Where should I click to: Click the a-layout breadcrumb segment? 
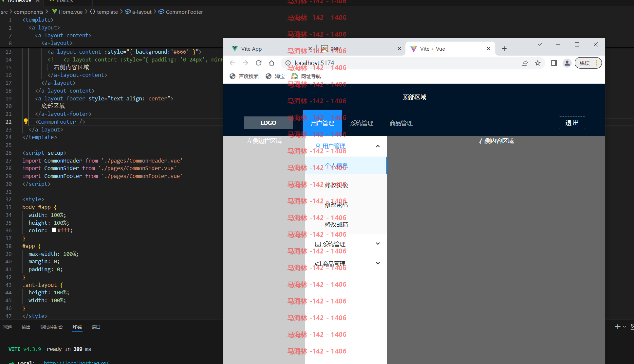tap(138, 12)
